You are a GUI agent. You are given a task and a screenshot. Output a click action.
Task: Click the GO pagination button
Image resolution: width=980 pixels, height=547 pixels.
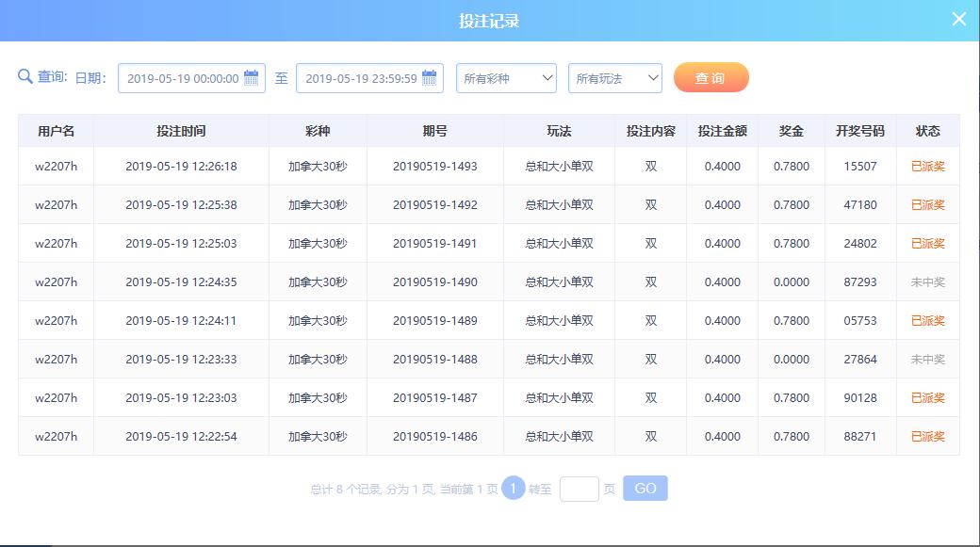tap(645, 489)
